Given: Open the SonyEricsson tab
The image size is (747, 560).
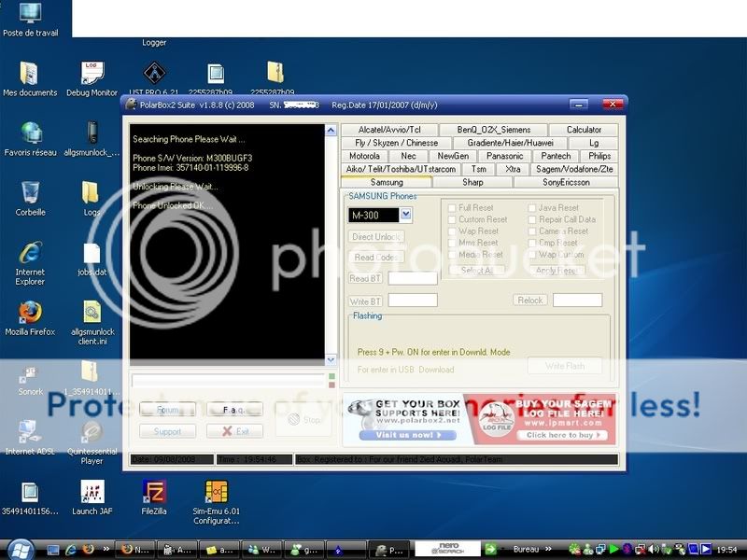Looking at the screenshot, I should pos(566,182).
